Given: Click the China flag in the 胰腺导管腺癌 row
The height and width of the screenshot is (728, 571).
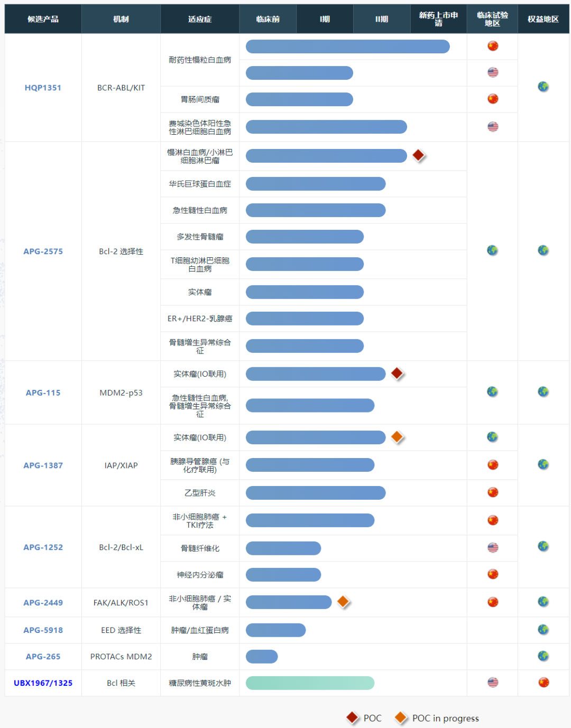Looking at the screenshot, I should [x=493, y=465].
